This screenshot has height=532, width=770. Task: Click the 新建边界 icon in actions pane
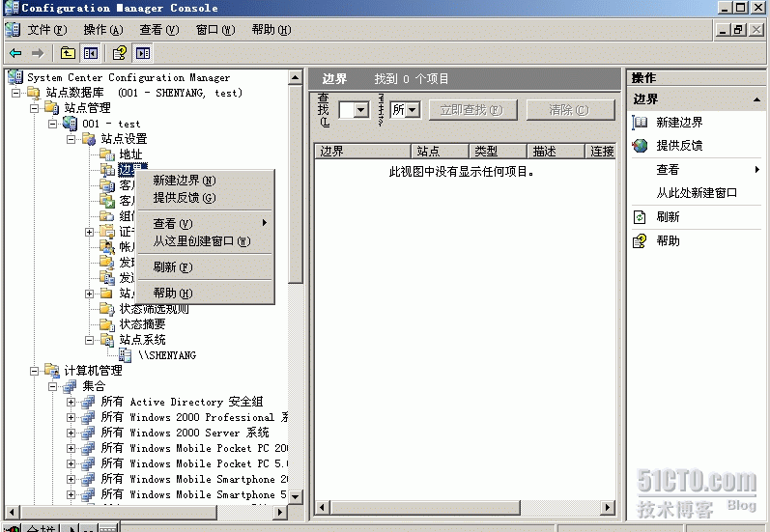(x=640, y=123)
